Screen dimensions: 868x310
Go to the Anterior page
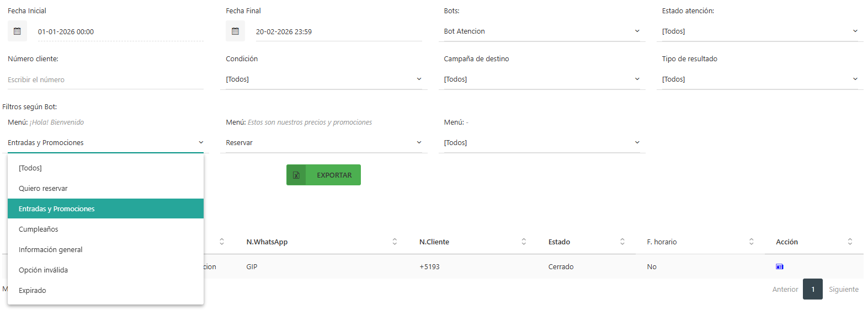[785, 289]
